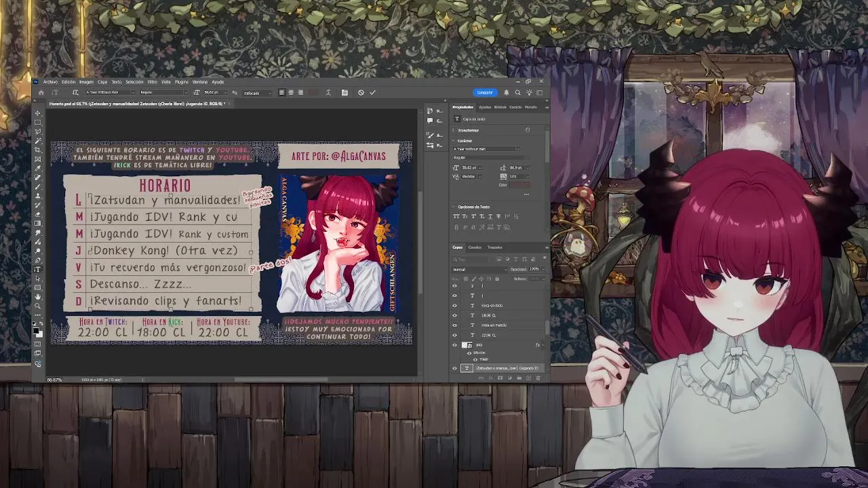
Task: Add layer style fx button
Action: [491, 378]
